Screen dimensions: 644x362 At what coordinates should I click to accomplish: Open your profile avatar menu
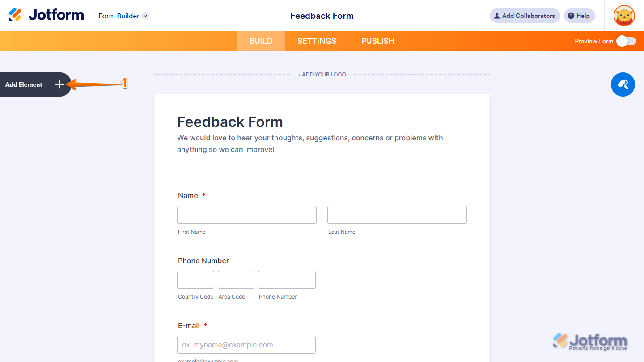[x=624, y=16]
